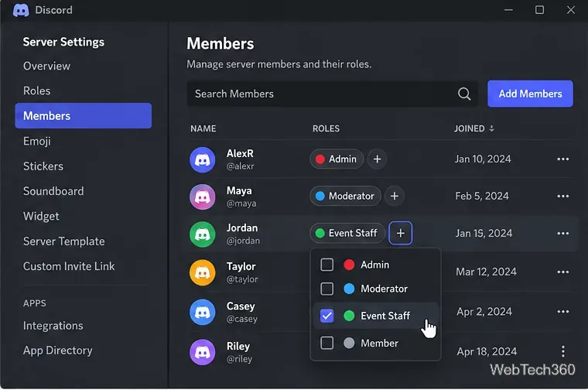Image resolution: width=588 pixels, height=390 pixels.
Task: Click the ROLES column header
Action: 326,128
